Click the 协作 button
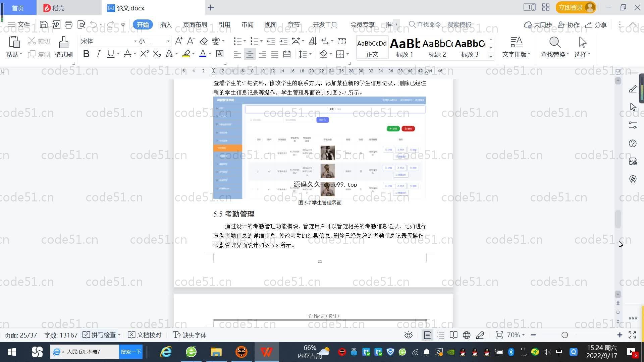 (x=569, y=24)
